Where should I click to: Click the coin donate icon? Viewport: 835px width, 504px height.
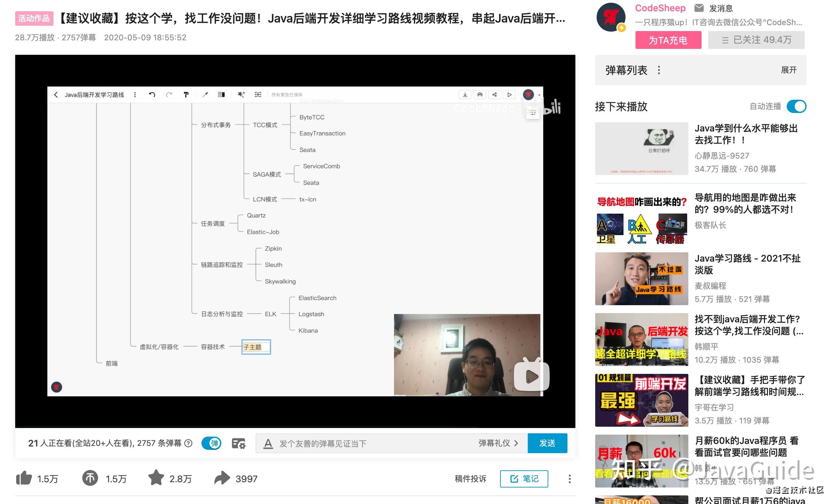click(x=90, y=478)
